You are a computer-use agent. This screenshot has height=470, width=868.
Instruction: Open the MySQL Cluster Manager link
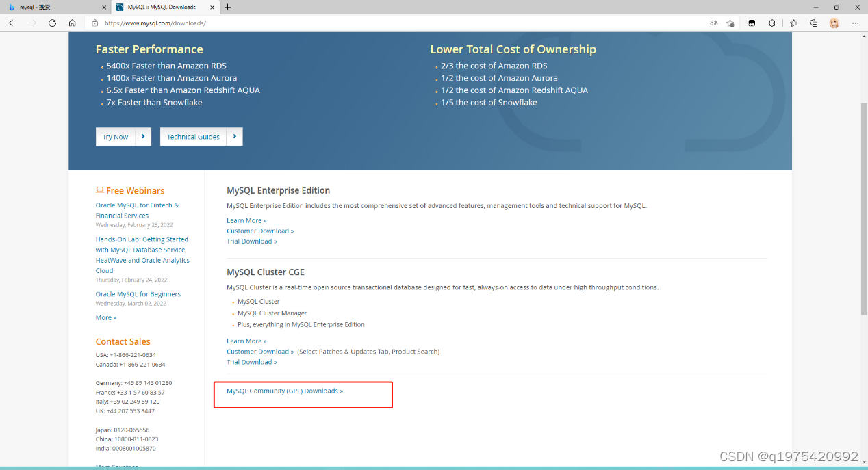[272, 313]
